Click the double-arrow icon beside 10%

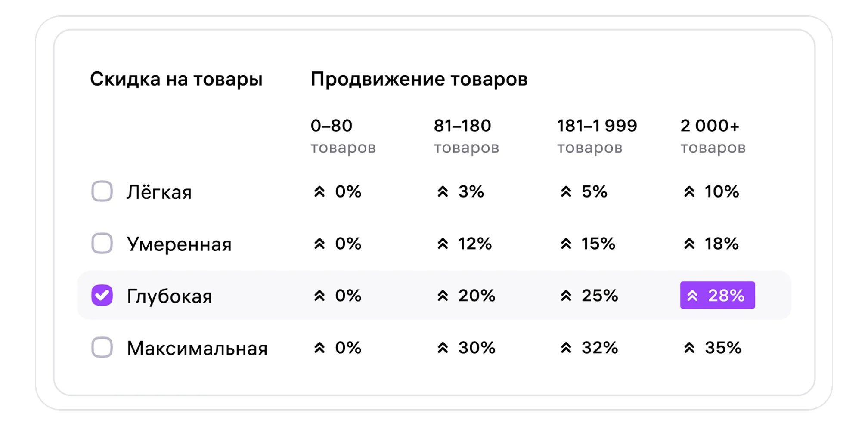(689, 191)
